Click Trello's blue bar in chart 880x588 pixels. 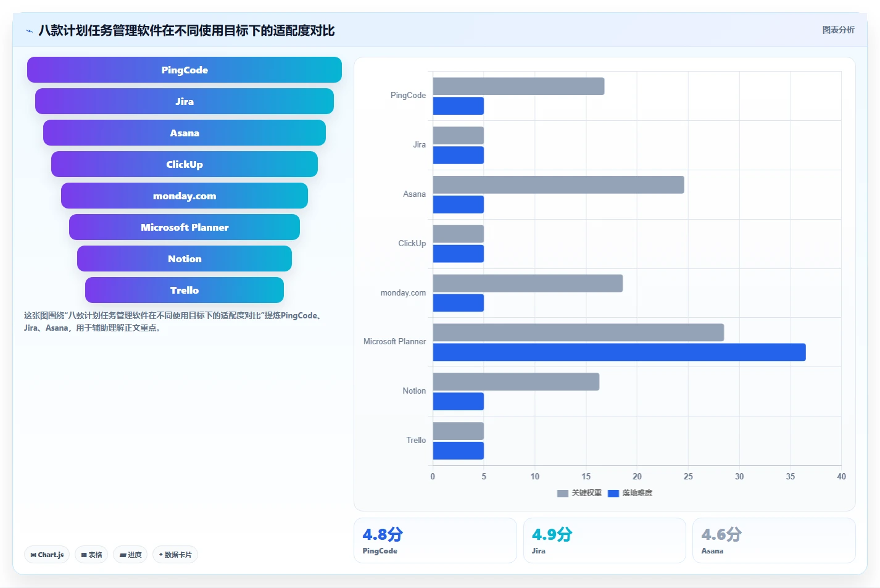pos(459,451)
